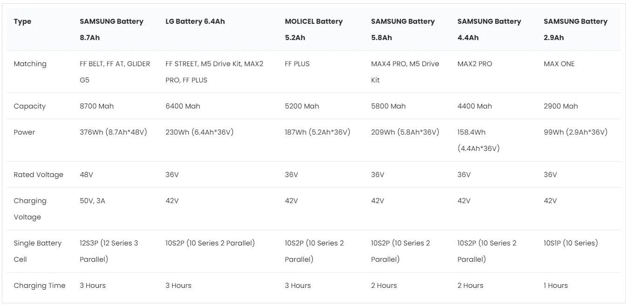
Task: Select the 48V rated voltage cell
Action: [x=86, y=175]
